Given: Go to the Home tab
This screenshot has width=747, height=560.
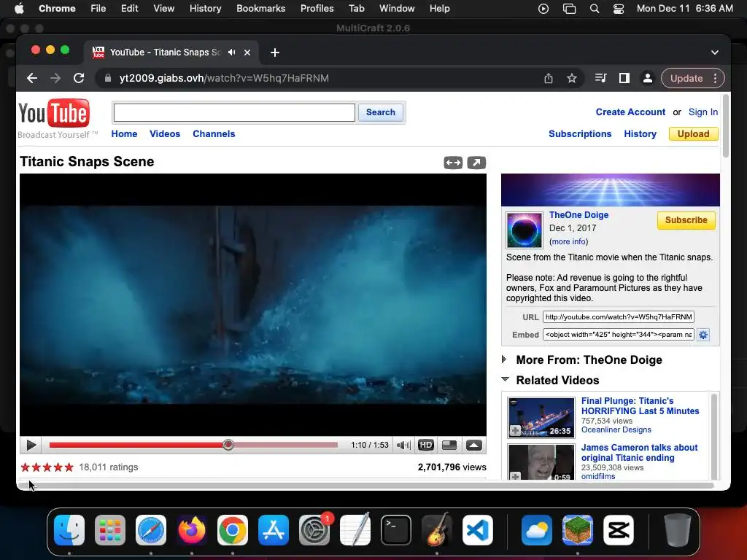Looking at the screenshot, I should 124,134.
